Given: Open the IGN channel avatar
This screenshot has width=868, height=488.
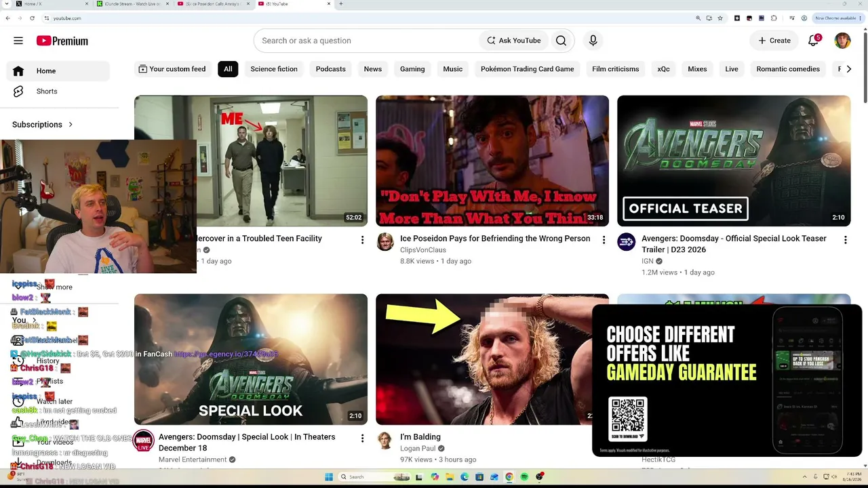Looking at the screenshot, I should 627,242.
